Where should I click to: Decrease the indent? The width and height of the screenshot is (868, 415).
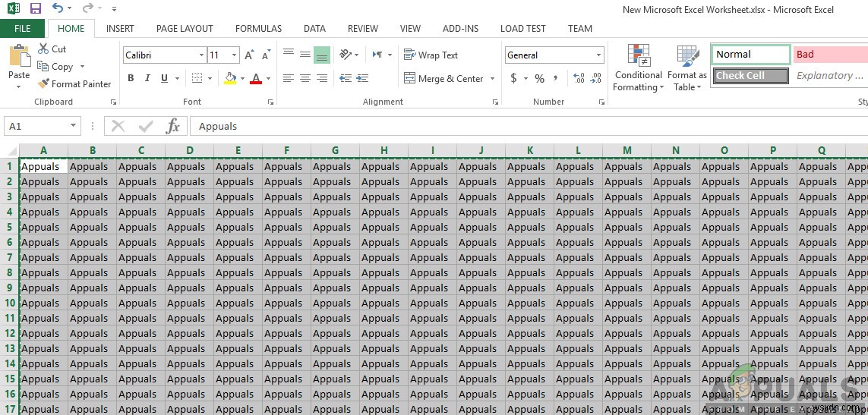click(x=346, y=79)
